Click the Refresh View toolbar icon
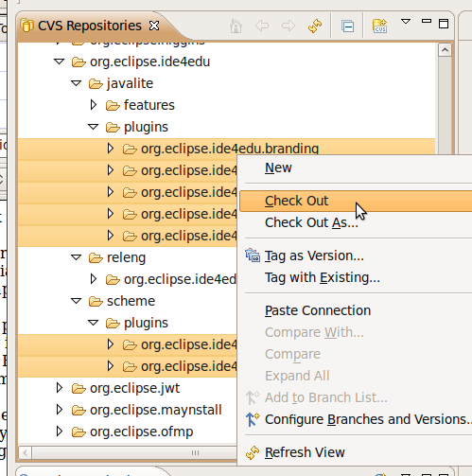This screenshot has height=476, width=472. coord(315,26)
